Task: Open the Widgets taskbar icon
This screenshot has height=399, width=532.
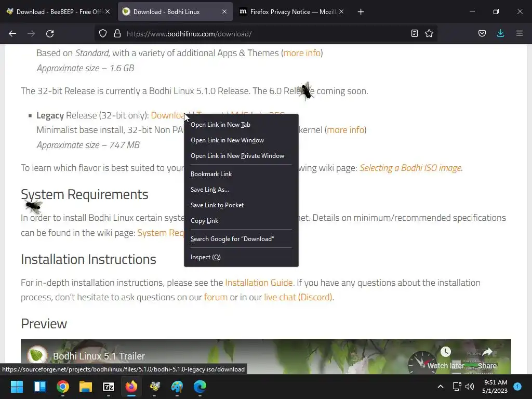Action: coord(39,387)
